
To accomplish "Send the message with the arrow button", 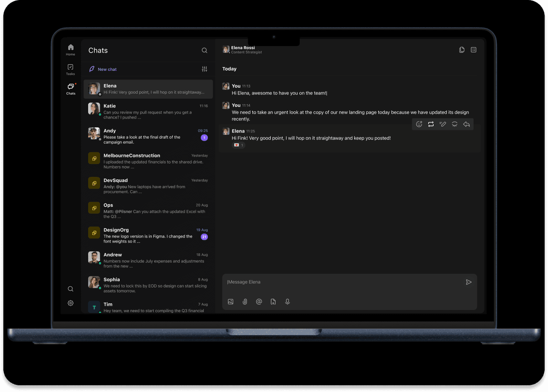I will click(x=469, y=282).
